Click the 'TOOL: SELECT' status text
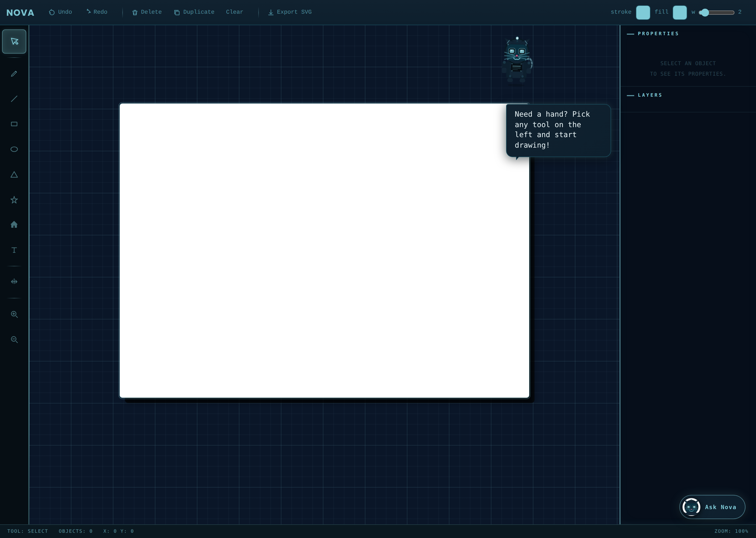The width and height of the screenshot is (756, 538). tap(28, 531)
